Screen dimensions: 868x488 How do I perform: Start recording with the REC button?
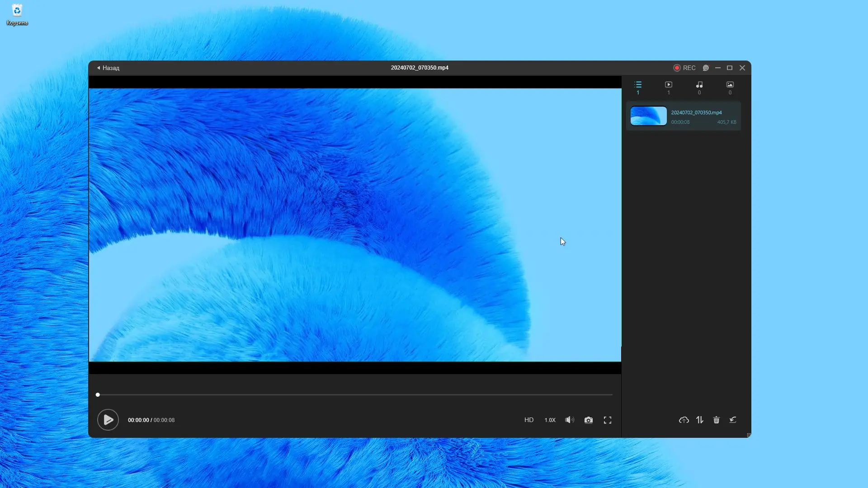click(684, 68)
